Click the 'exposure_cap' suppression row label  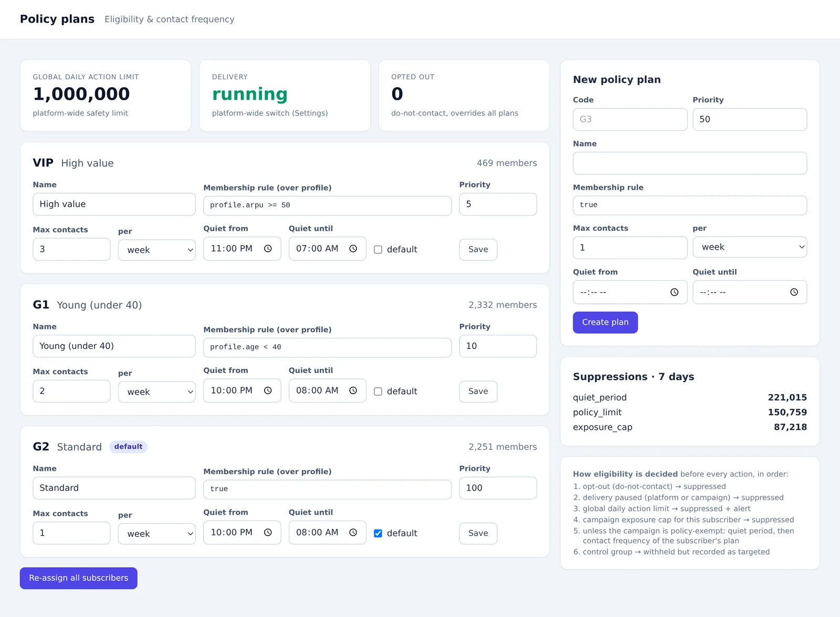tap(603, 427)
